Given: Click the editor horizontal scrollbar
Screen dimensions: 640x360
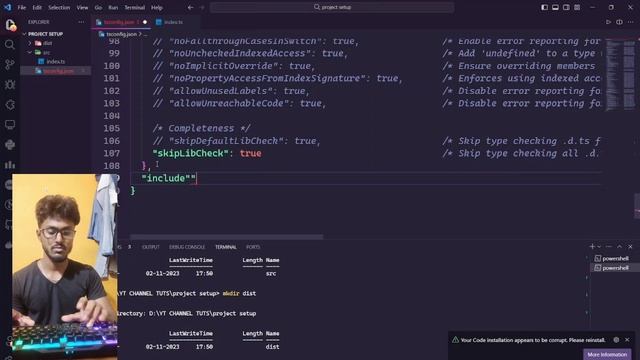Looking at the screenshot, I should coord(227,237).
